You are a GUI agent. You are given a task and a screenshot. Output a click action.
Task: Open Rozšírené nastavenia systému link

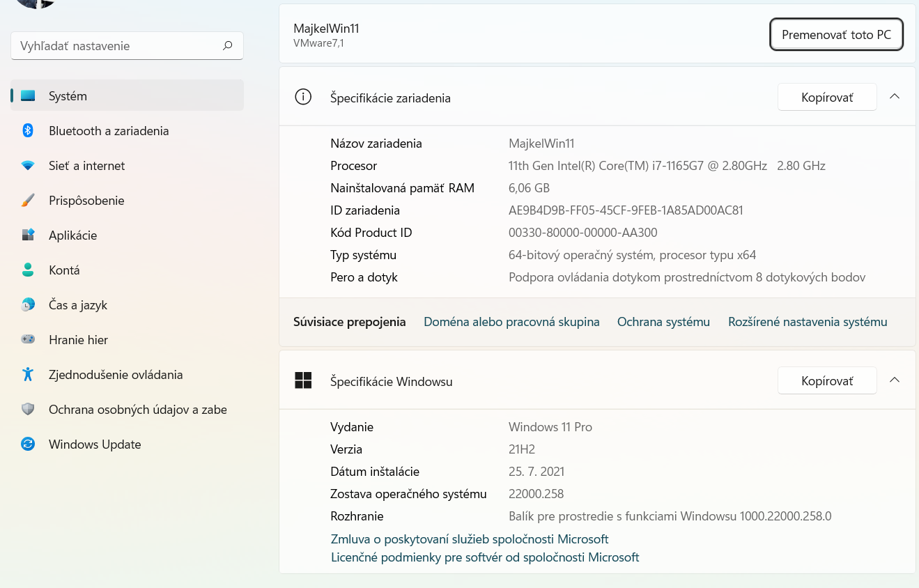click(x=808, y=322)
